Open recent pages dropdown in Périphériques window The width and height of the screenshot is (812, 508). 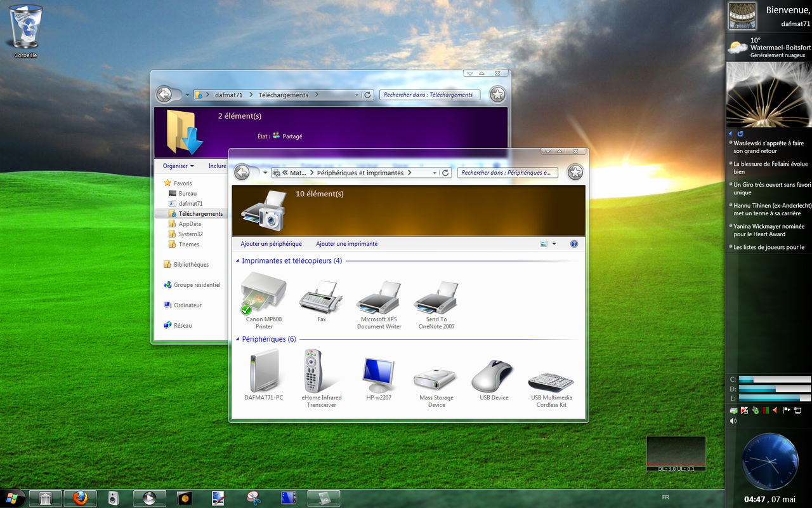[x=265, y=173]
